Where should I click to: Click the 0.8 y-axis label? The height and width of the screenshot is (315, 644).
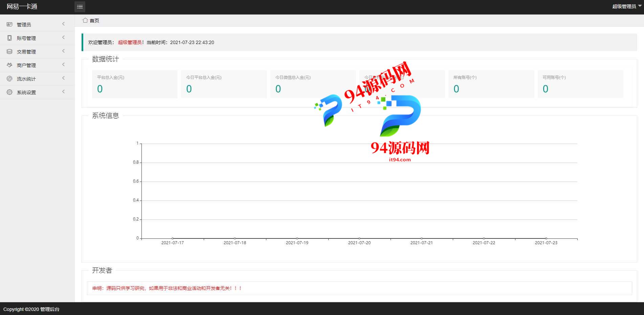[x=136, y=163]
